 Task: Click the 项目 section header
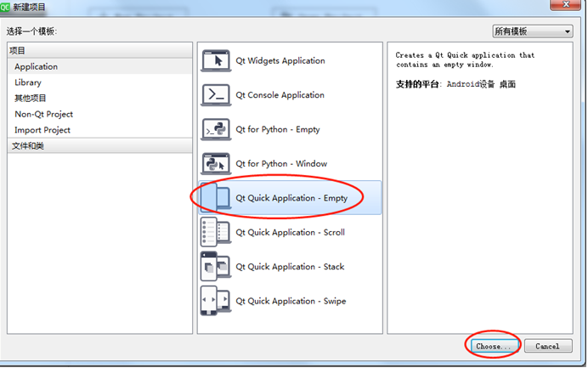(99, 50)
